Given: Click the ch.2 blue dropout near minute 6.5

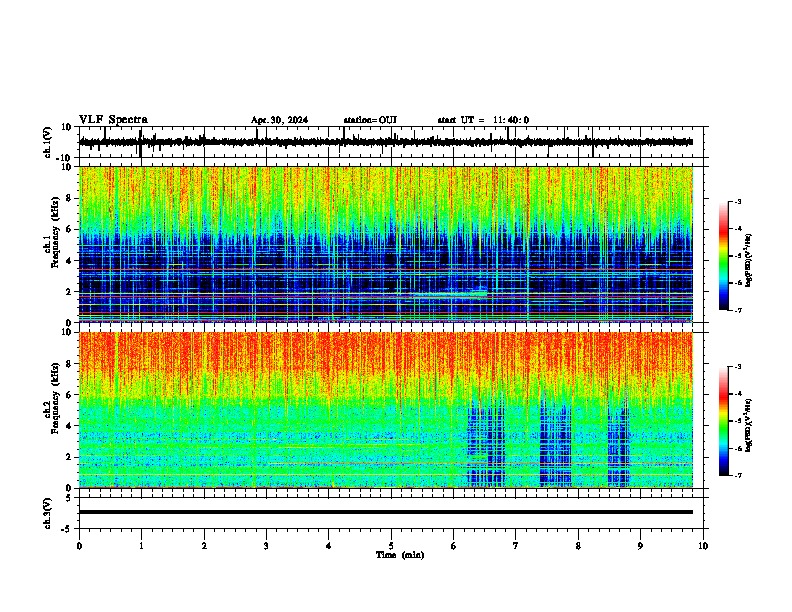Looking at the screenshot, I should tap(485, 442).
